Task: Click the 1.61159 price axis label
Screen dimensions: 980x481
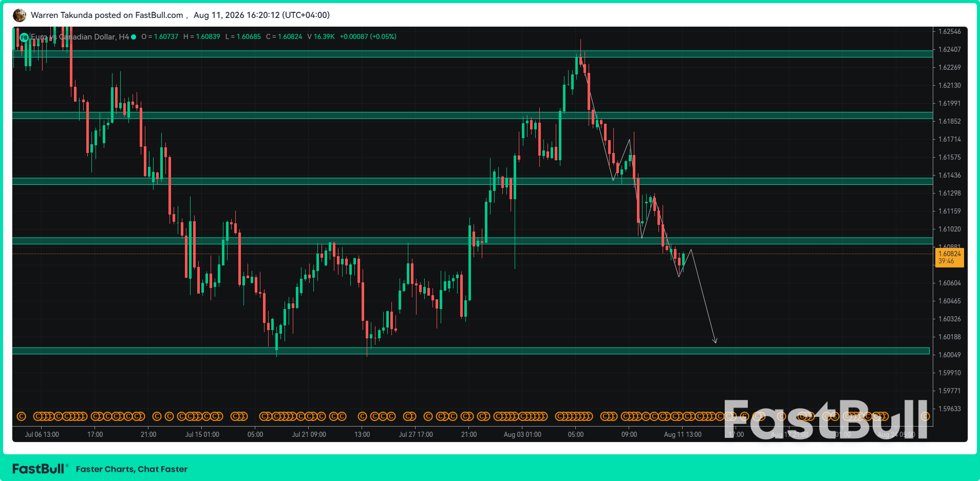Action: pyautogui.click(x=949, y=211)
